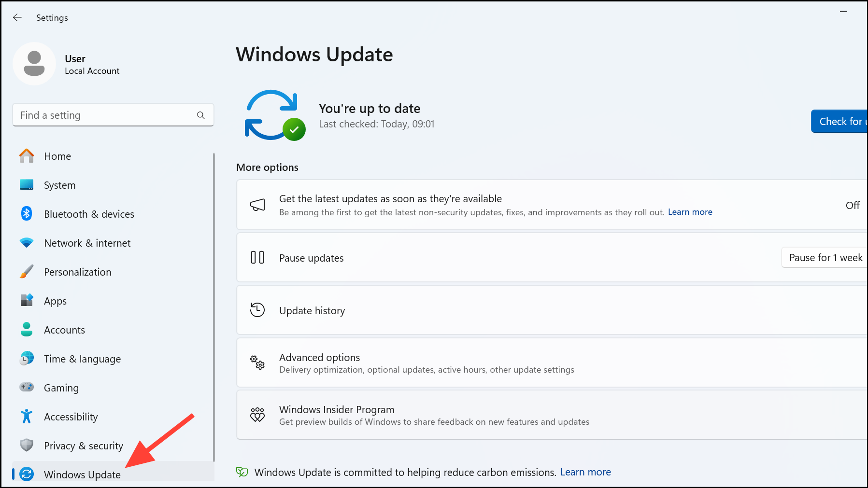
Task: Go to System settings
Action: point(113,185)
